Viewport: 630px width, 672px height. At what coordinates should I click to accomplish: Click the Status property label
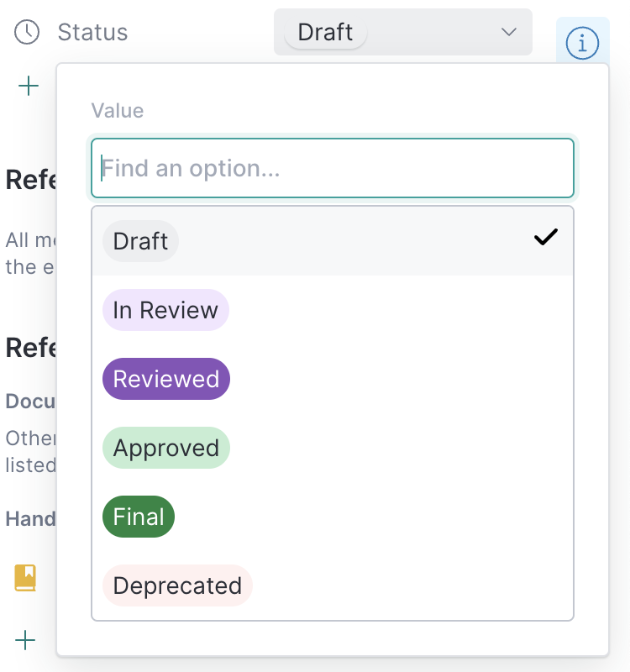coord(92,32)
